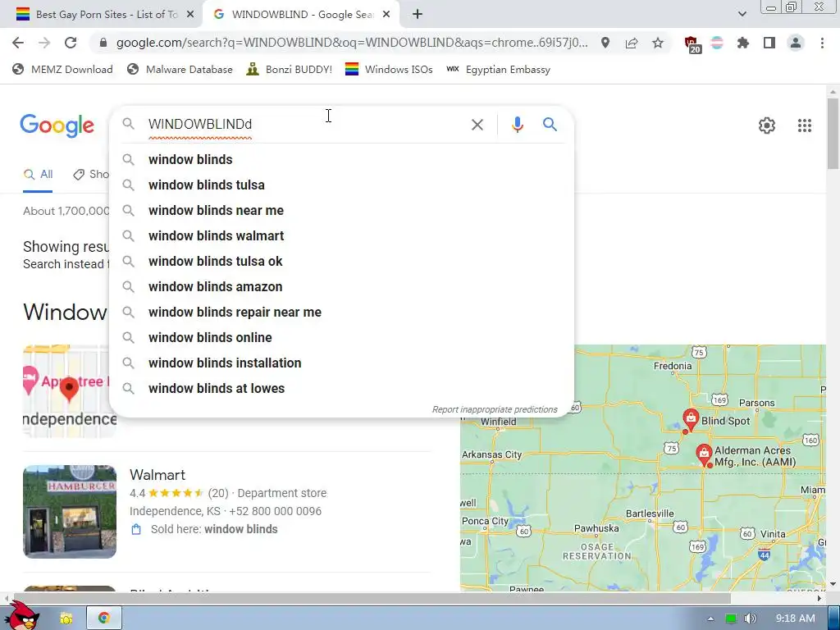Reload the current page
Viewport: 840px width, 630px height.
click(71, 43)
